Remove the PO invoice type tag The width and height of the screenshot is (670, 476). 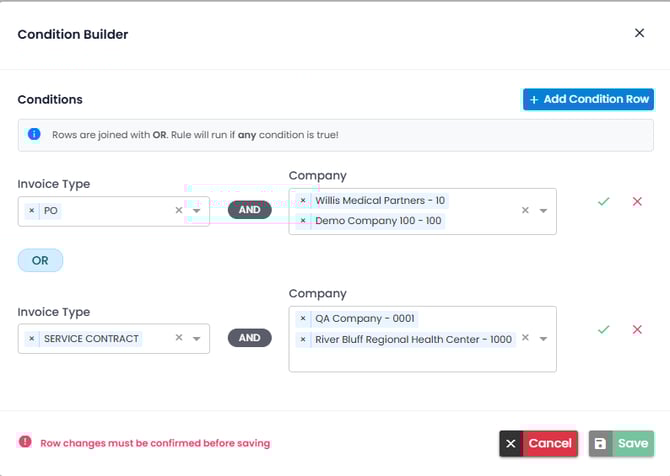32,211
